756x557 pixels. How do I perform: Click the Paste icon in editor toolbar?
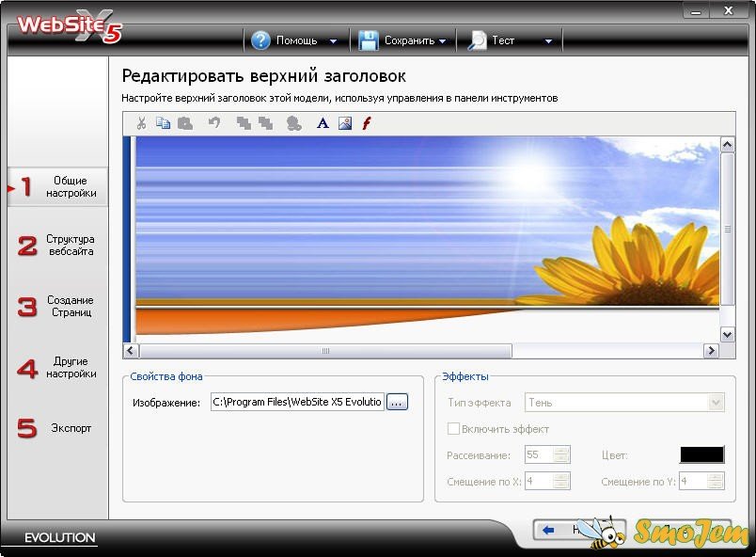(185, 123)
